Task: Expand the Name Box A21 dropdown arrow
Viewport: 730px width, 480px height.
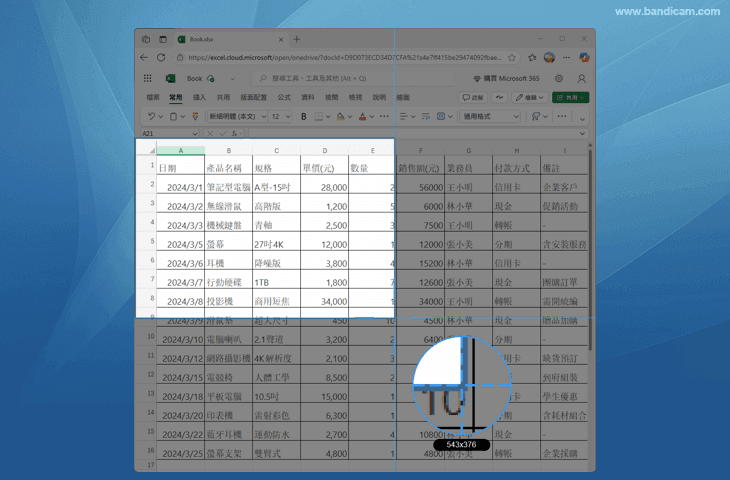Action: [195, 134]
